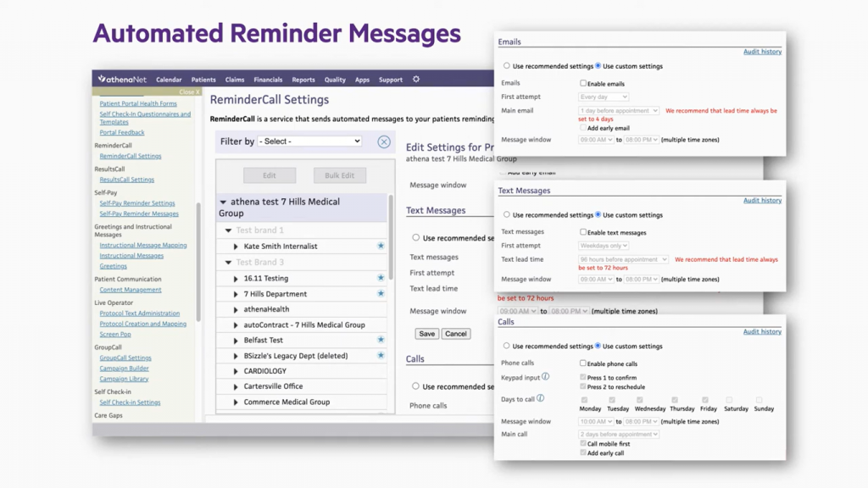Expand the CARDIOLOGY provider entry

(x=236, y=371)
